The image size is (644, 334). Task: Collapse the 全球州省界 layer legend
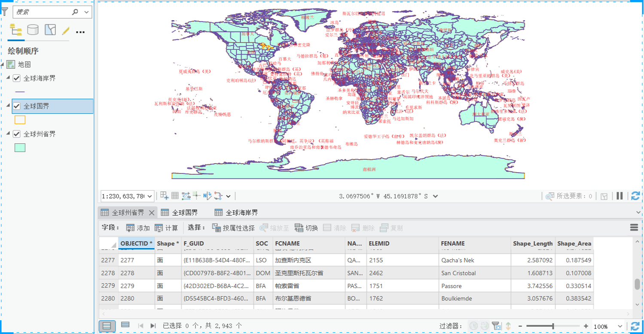[9, 134]
